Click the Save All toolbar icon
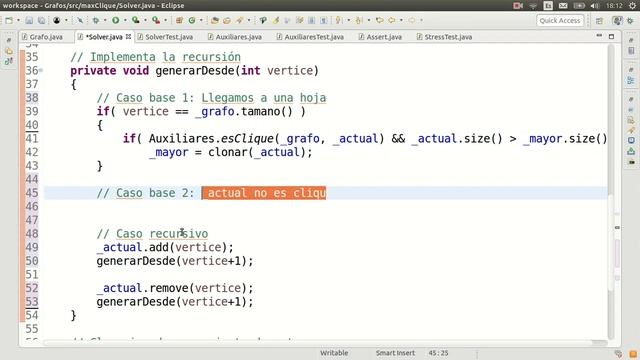640x360 pixels. click(x=41, y=20)
